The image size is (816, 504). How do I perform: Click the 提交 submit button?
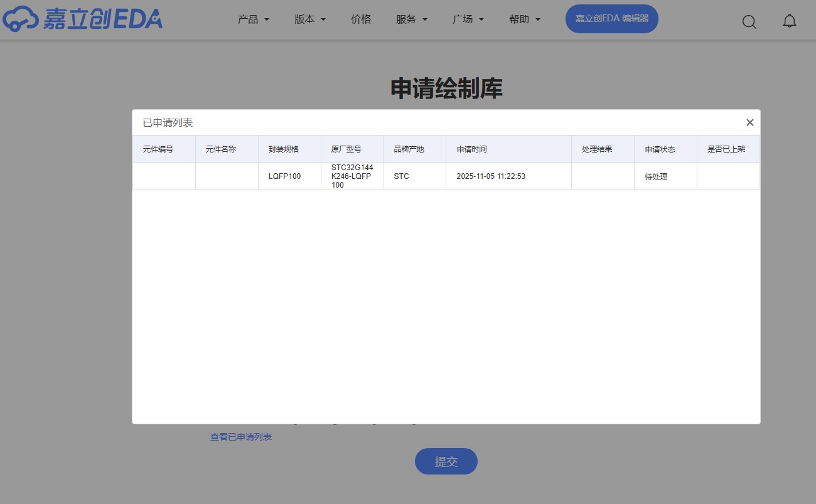coord(446,461)
